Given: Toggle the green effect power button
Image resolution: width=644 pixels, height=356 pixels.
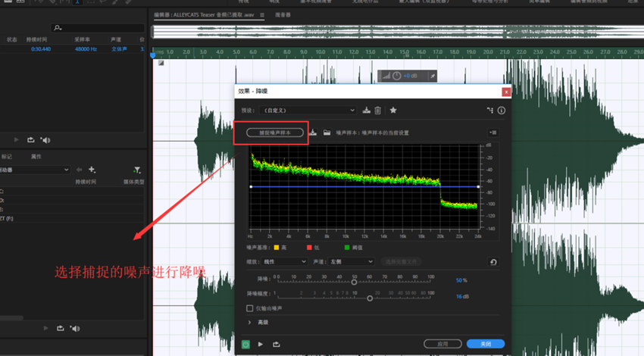Looking at the screenshot, I should 246,344.
